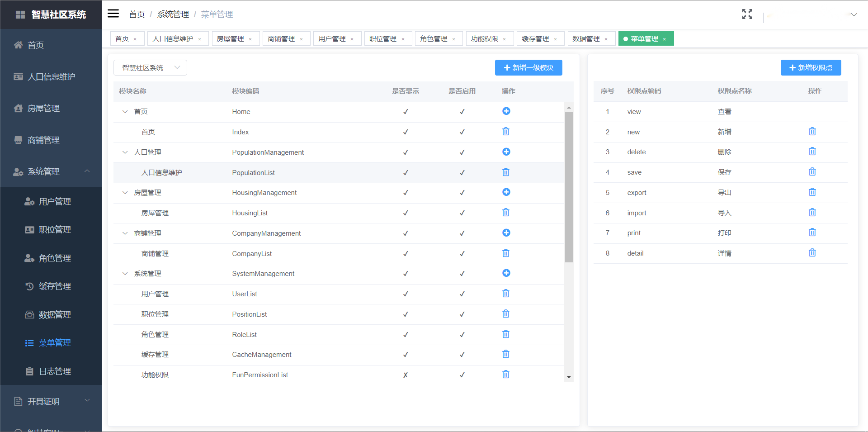Toggle 是否显示 checkmark for Home row

pos(406,112)
